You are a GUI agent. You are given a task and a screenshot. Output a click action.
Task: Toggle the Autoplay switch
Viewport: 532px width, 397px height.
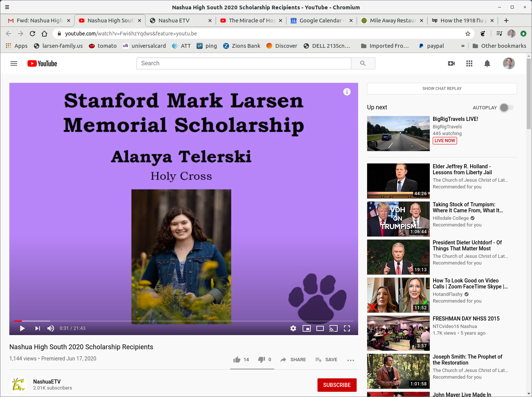[507, 107]
